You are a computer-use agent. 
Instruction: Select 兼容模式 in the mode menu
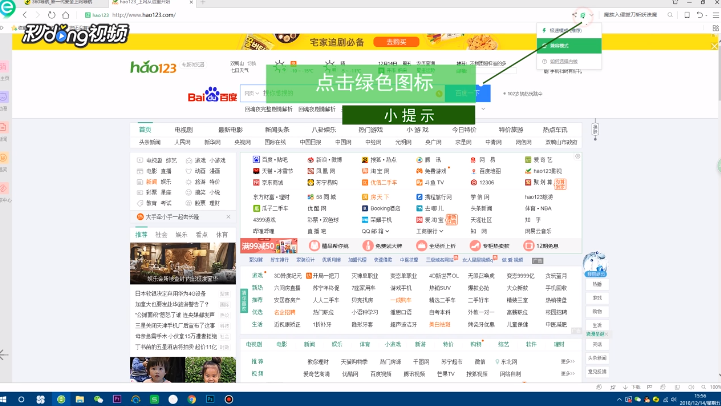(569, 46)
